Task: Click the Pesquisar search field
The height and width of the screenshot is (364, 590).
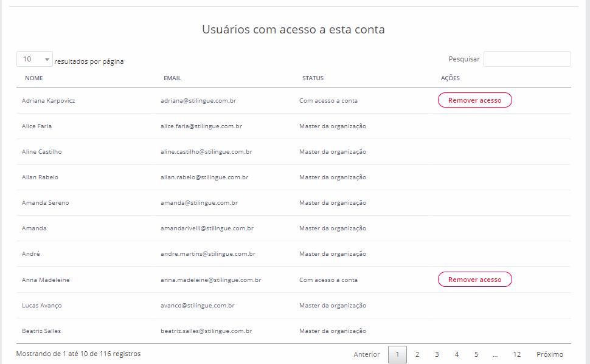Action: [x=527, y=59]
